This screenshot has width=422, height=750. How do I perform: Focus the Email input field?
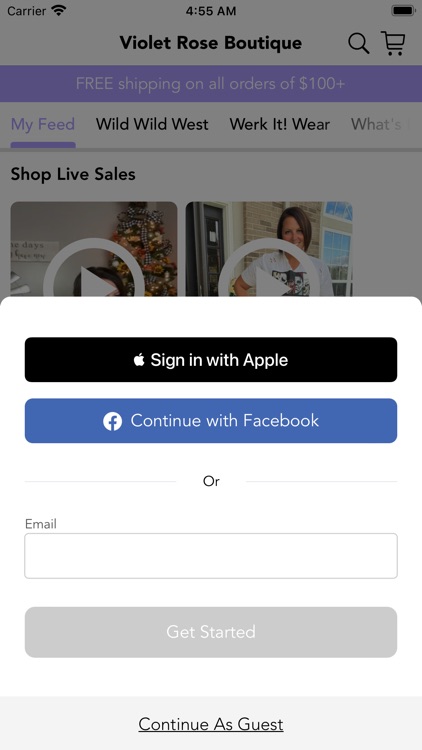tap(211, 556)
